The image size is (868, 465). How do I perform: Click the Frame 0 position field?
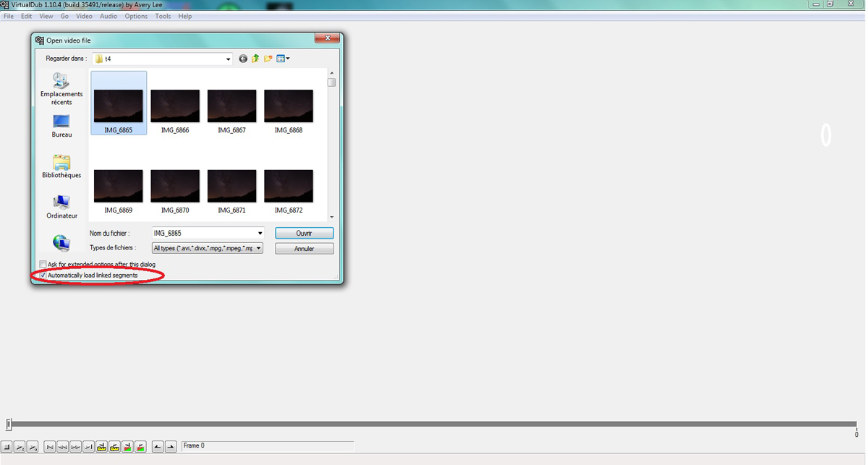pyautogui.click(x=267, y=446)
